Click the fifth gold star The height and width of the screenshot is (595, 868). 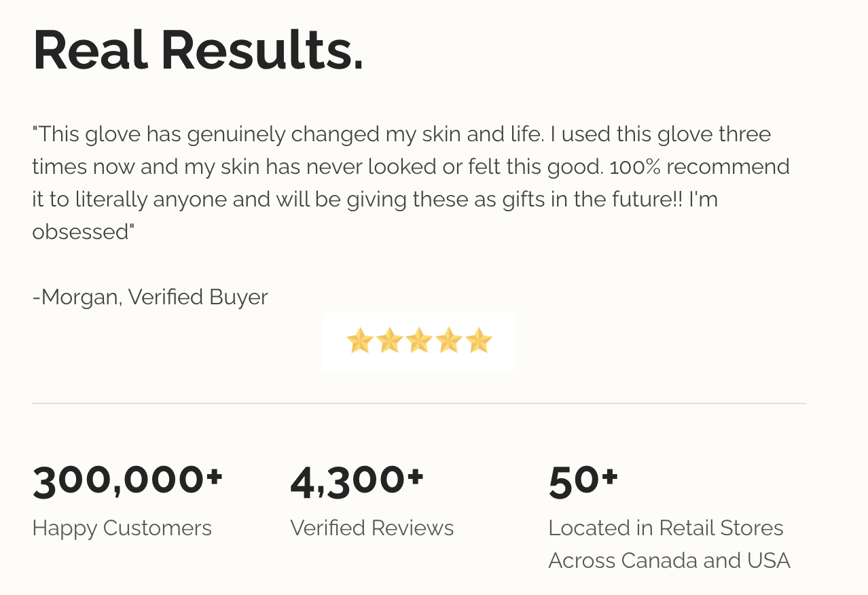click(x=479, y=340)
